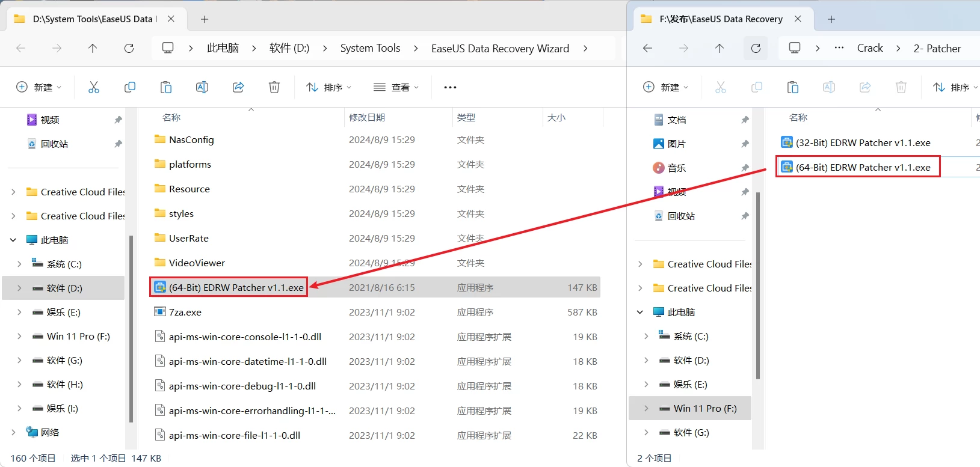Add a new tab in the right window

click(831, 19)
